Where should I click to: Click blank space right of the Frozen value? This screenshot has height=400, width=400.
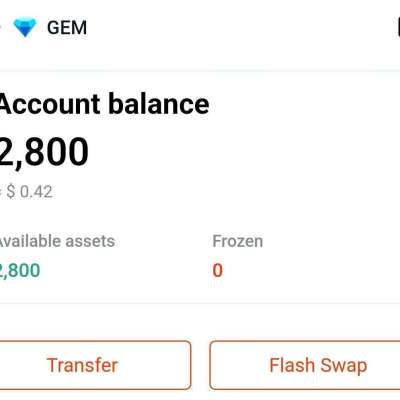[x=310, y=270]
